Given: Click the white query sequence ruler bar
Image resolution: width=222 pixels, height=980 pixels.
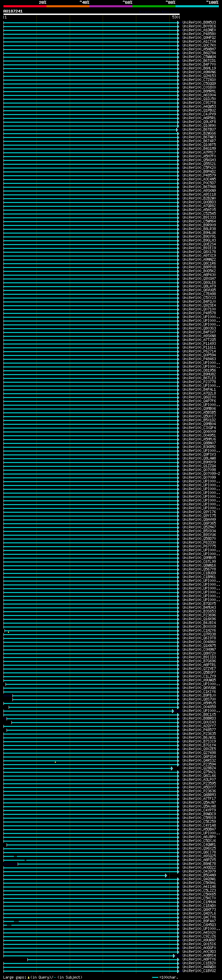Looking at the screenshot, I should [92, 15].
